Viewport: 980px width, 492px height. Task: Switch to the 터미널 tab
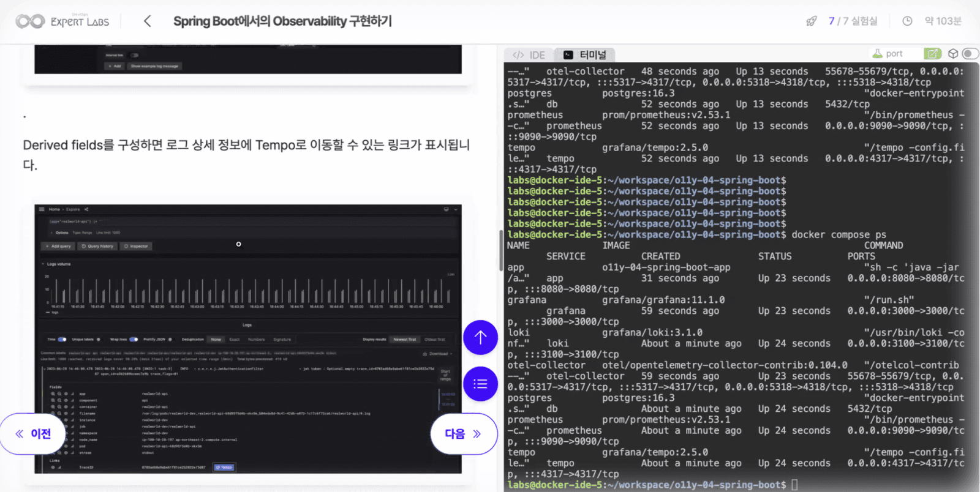point(585,55)
